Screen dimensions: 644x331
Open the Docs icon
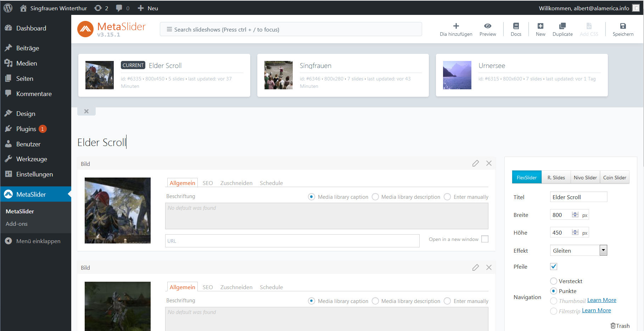516,26
